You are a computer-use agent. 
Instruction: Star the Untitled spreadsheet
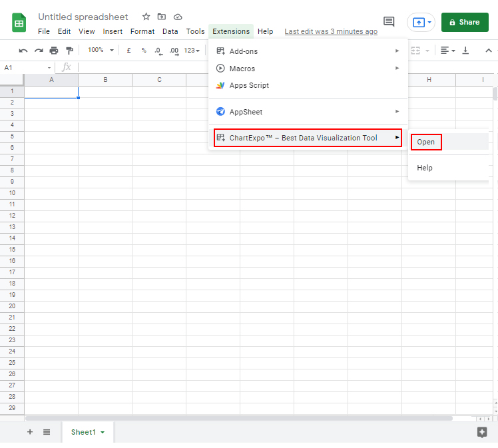pyautogui.click(x=146, y=17)
